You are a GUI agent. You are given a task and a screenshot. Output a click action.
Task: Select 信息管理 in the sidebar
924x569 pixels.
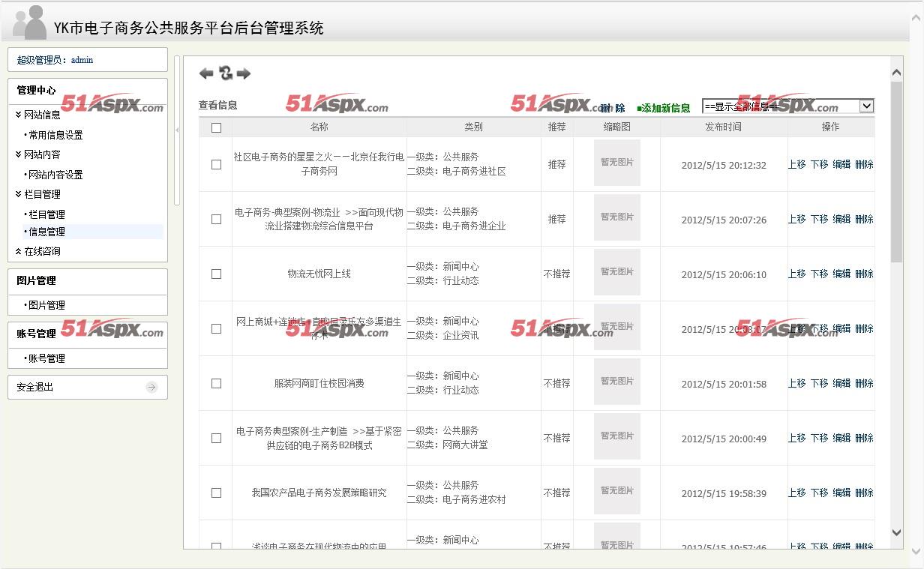46,232
